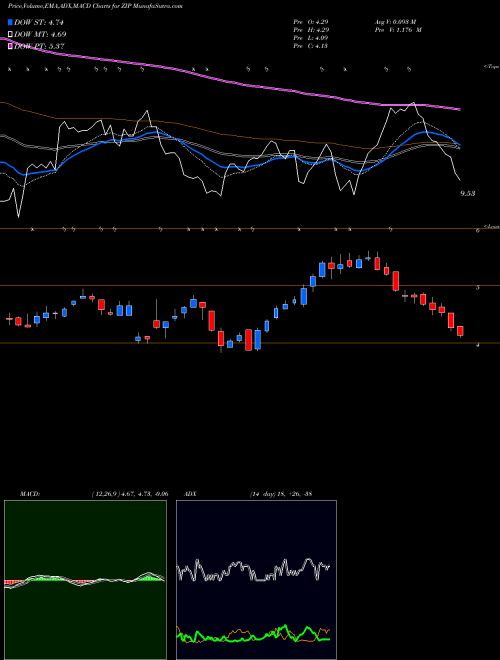500x660 pixels.
Task: Select the 'DOW MT: 4.69' legend text
Action: pyautogui.click(x=40, y=34)
